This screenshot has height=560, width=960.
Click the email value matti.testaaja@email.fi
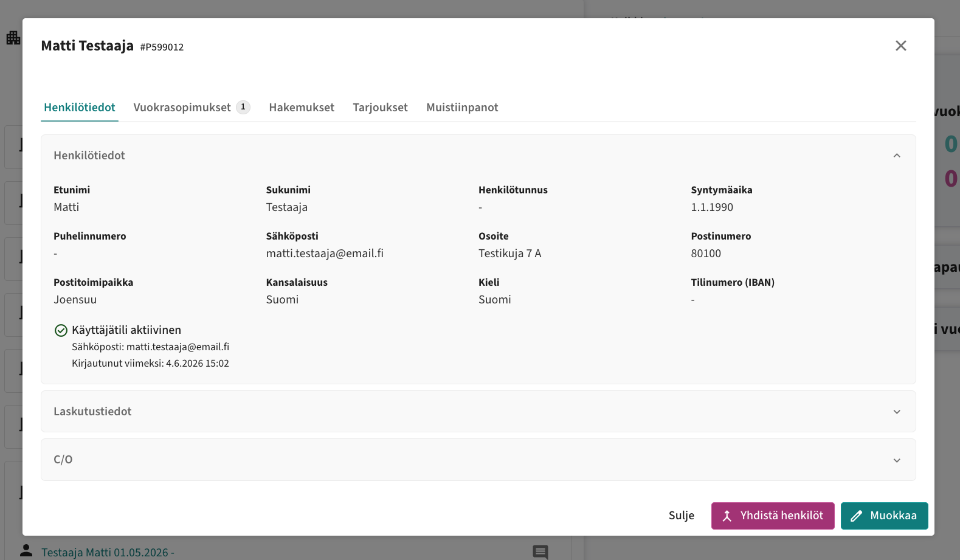[325, 254]
